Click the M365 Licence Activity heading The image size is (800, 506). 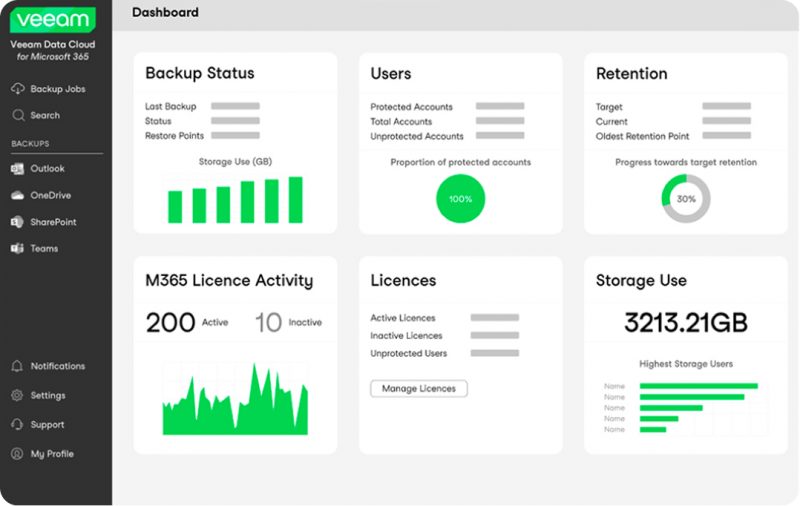229,281
